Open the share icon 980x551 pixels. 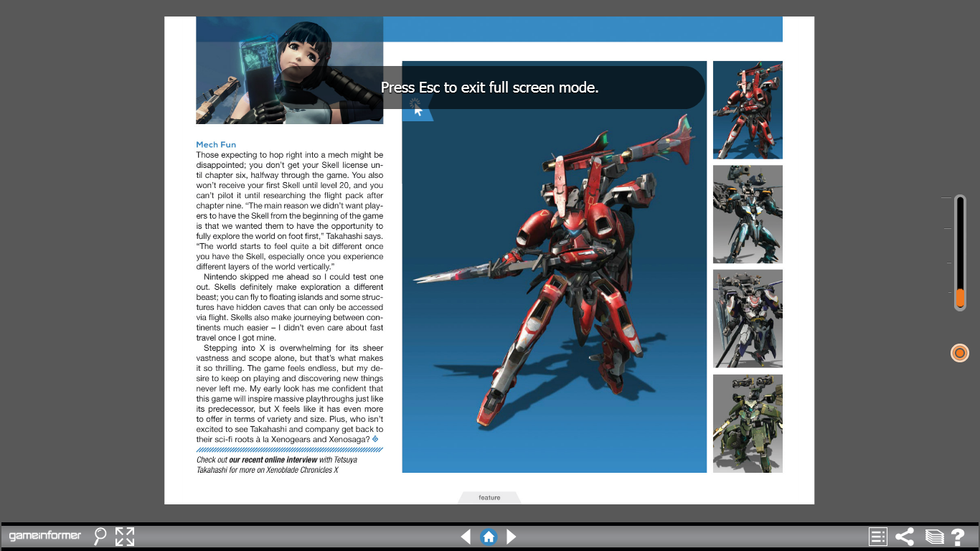tap(905, 537)
